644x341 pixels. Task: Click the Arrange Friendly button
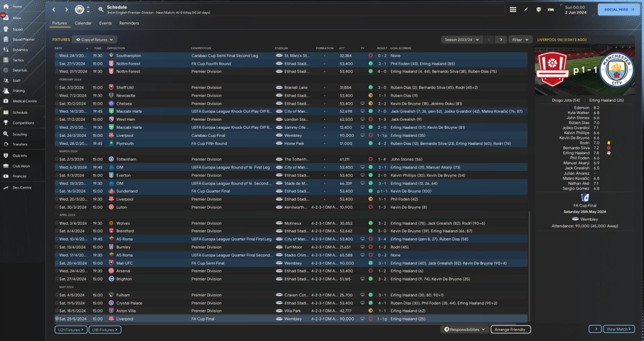[x=510, y=329]
